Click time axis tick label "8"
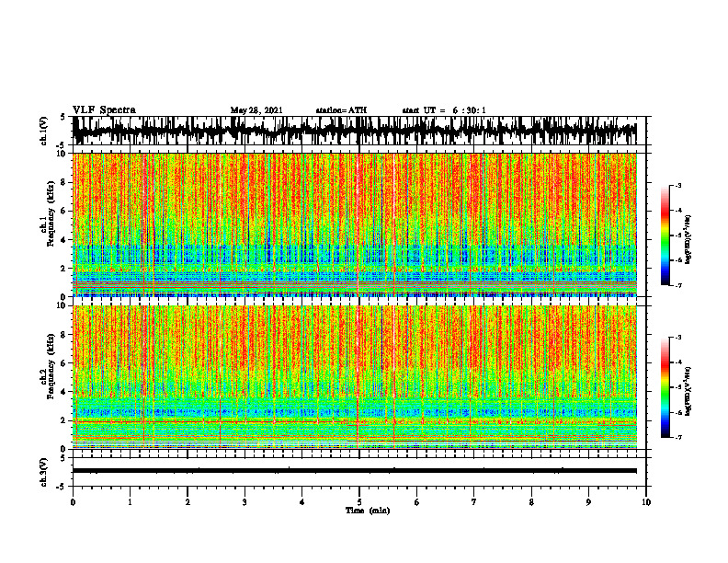The image size is (728, 563). click(x=531, y=502)
